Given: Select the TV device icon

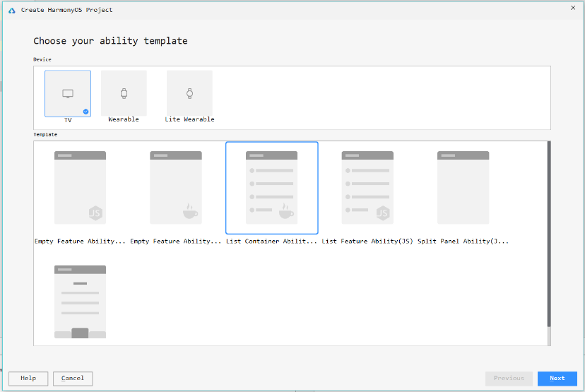Looking at the screenshot, I should pos(68,93).
